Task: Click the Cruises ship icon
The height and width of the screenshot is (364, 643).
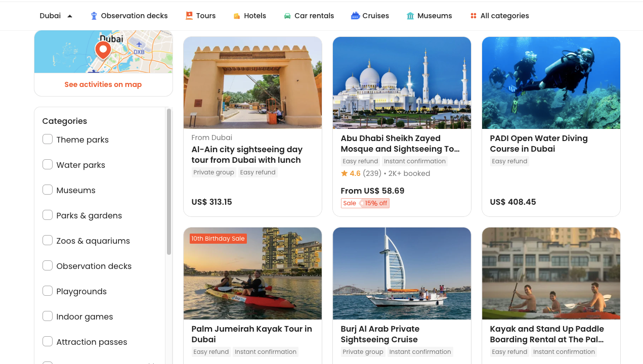Action: 355,16
